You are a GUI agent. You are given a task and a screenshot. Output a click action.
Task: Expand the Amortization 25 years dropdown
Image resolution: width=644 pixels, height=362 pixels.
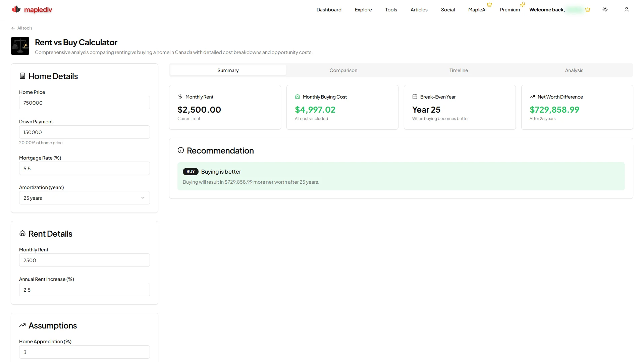85,198
